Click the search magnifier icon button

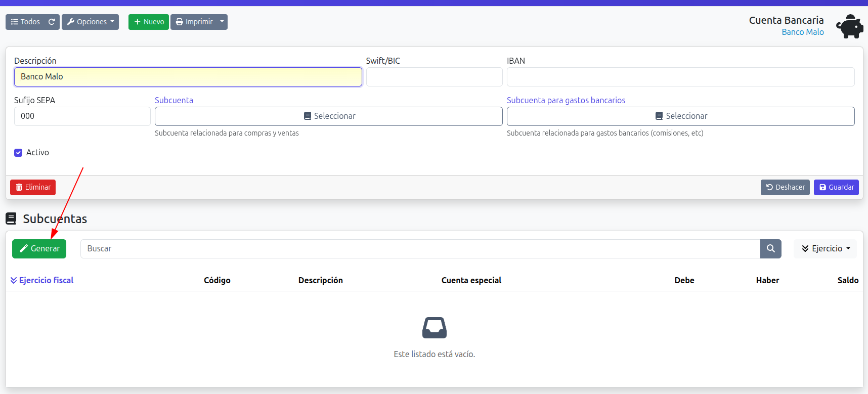pos(770,248)
